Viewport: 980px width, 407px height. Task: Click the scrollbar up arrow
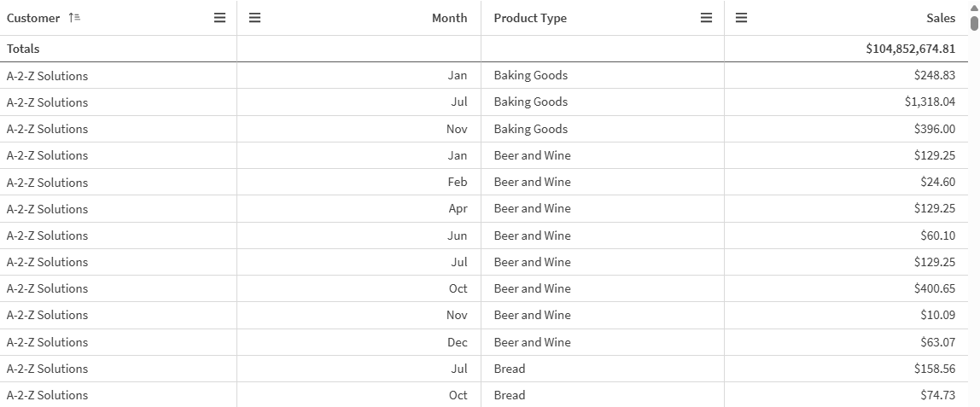coord(974,7)
